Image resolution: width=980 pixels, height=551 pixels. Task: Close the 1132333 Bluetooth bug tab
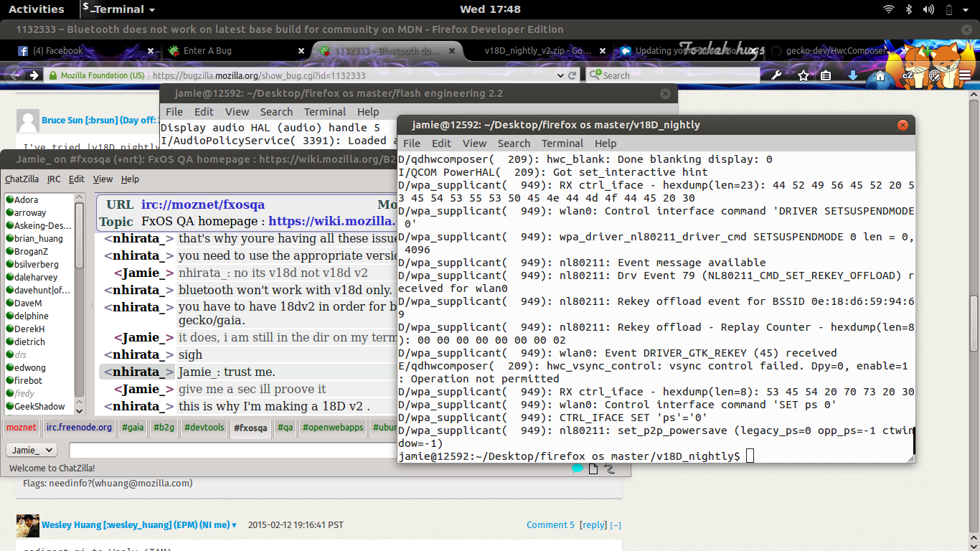point(453,51)
